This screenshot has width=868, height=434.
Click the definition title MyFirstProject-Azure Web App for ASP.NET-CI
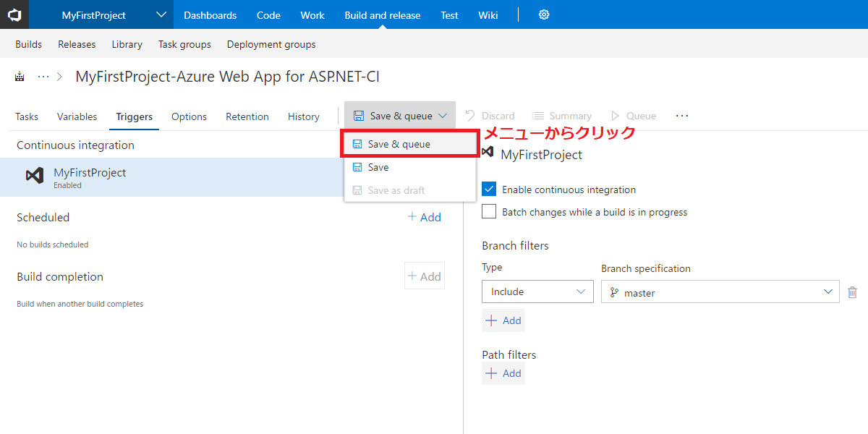(228, 77)
